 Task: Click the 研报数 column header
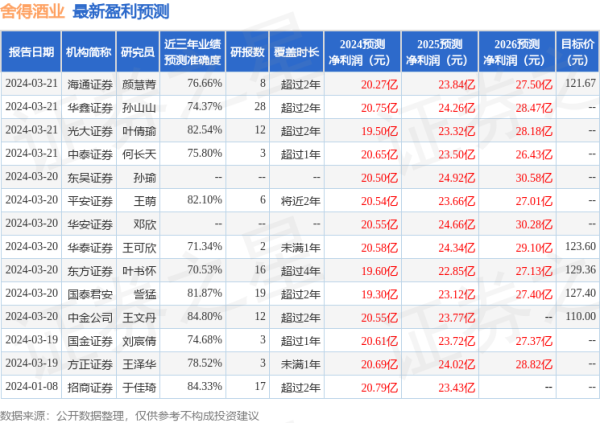point(248,52)
